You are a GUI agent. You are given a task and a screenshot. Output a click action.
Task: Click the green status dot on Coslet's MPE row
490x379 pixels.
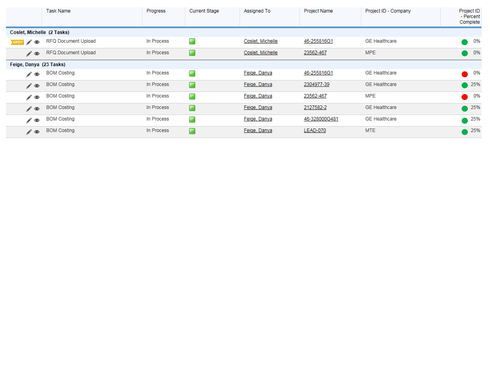pyautogui.click(x=465, y=53)
